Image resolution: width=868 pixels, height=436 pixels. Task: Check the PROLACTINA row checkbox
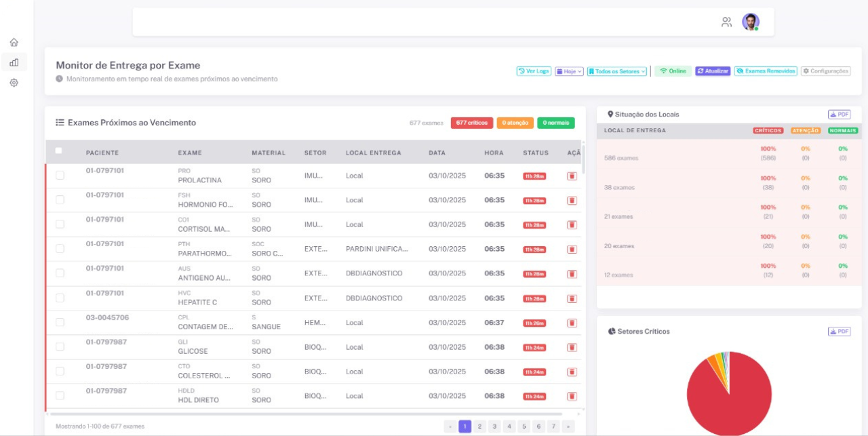point(60,176)
